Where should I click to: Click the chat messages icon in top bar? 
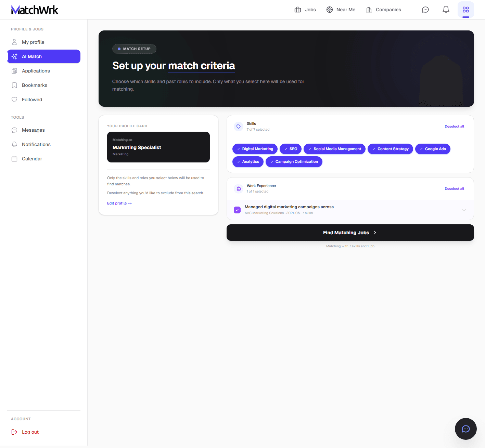click(x=425, y=10)
